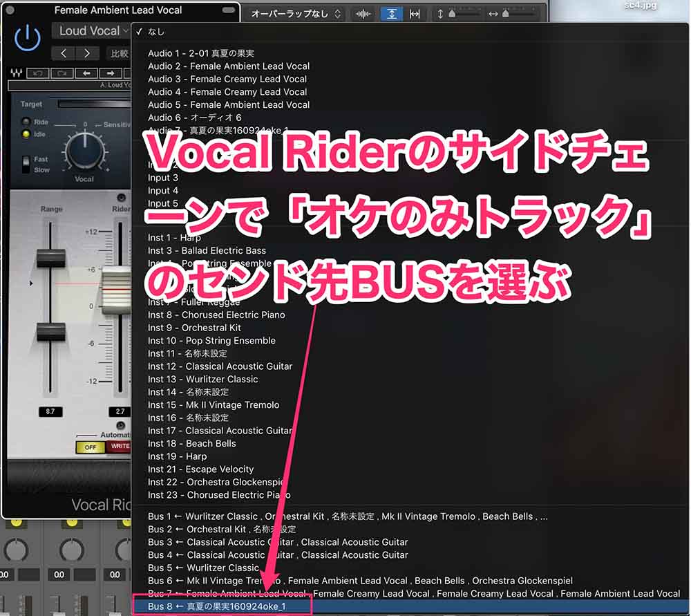Go to the previous preset arrow

64,53
